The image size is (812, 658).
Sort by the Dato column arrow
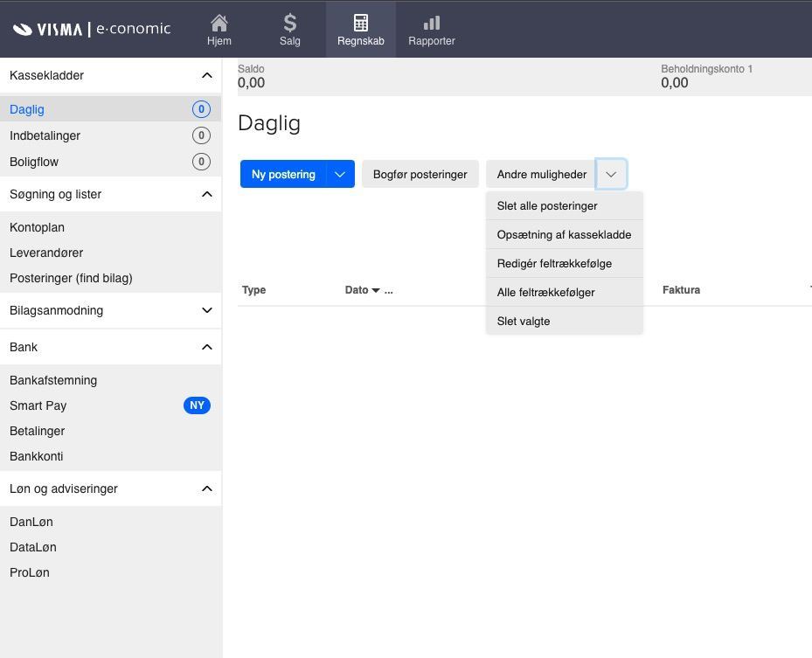click(376, 290)
